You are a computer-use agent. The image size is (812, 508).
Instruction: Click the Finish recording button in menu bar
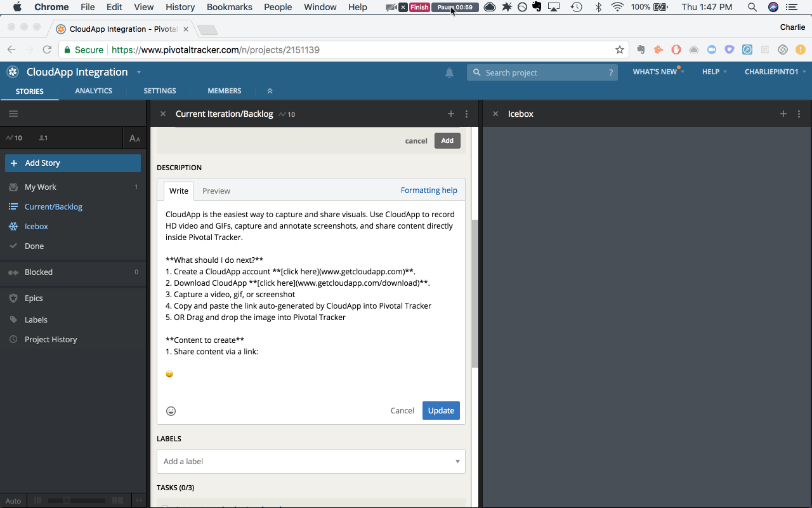click(x=419, y=7)
